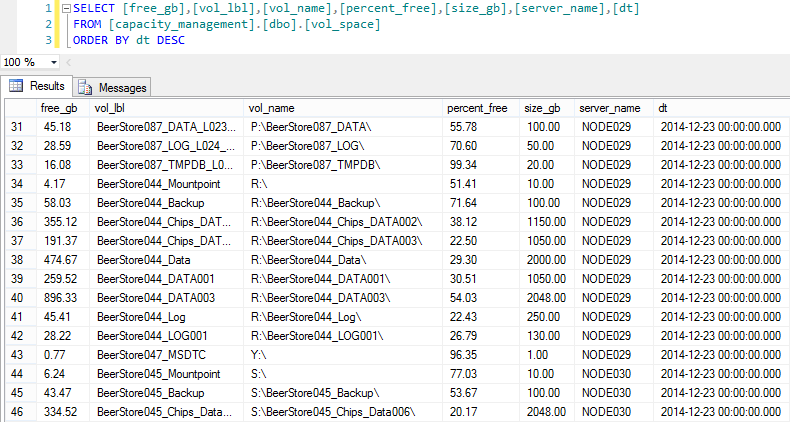
Task: Open the 100 % zoom dropdown
Action: (x=52, y=62)
